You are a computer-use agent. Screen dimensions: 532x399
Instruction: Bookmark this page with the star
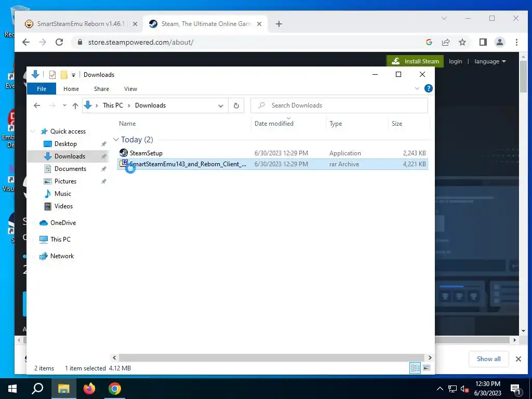462,42
